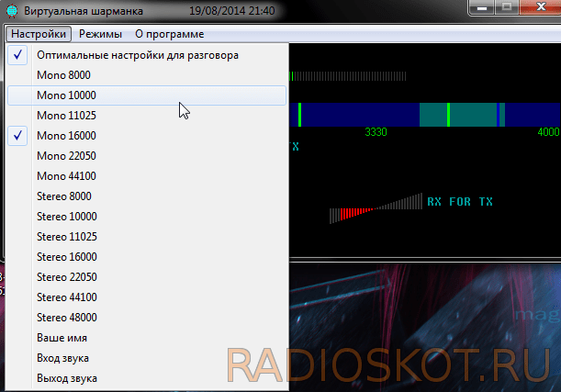
Task: Select Mono 10000 sample rate
Action: pyautogui.click(x=147, y=95)
